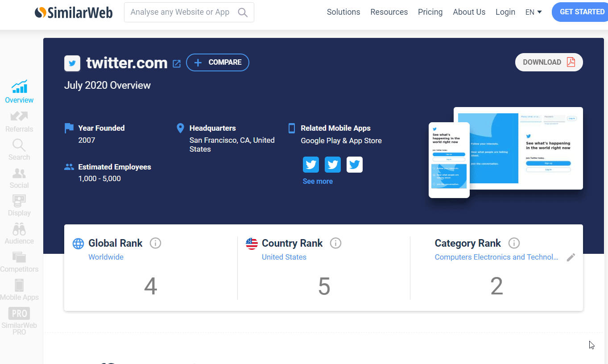Download the PDF report
Screen dimensions: 608x364
click(x=549, y=62)
